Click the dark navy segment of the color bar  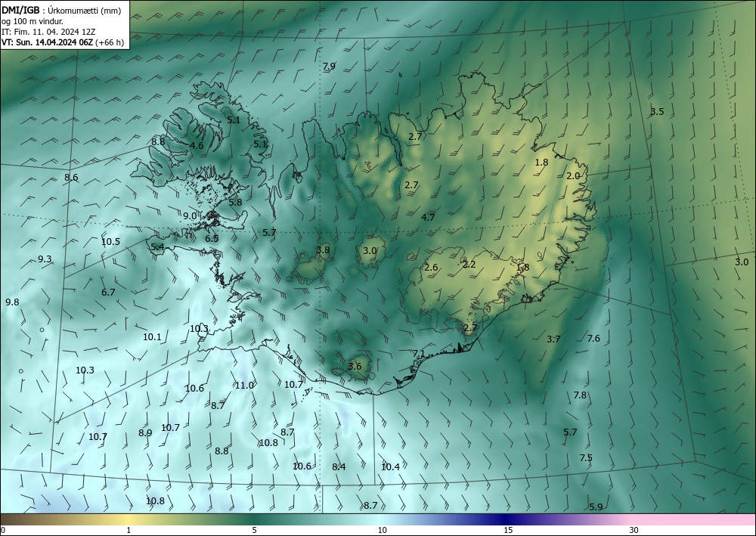[x=507, y=519]
